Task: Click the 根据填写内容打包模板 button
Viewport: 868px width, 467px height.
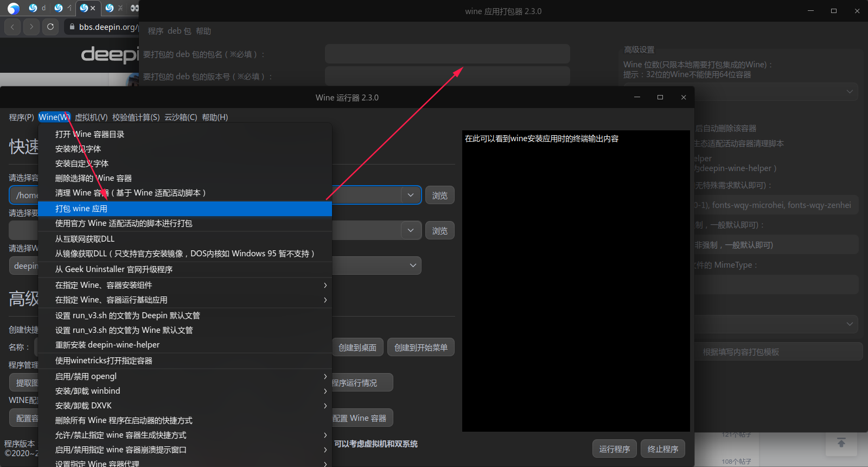Action: pos(778,352)
